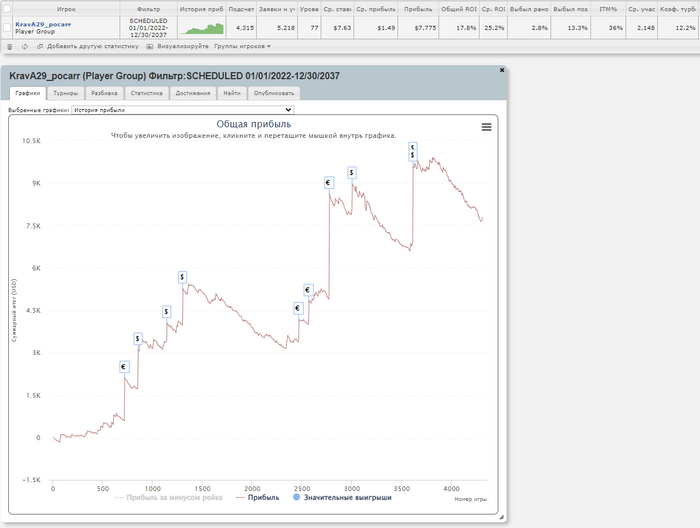The height and width of the screenshot is (528, 700).
Task: Toggle 'Значительные выигрыши' legend series
Action: tap(342, 497)
